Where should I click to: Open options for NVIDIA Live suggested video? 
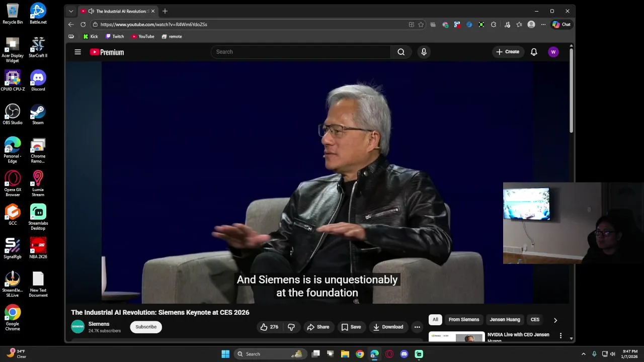pos(560,335)
